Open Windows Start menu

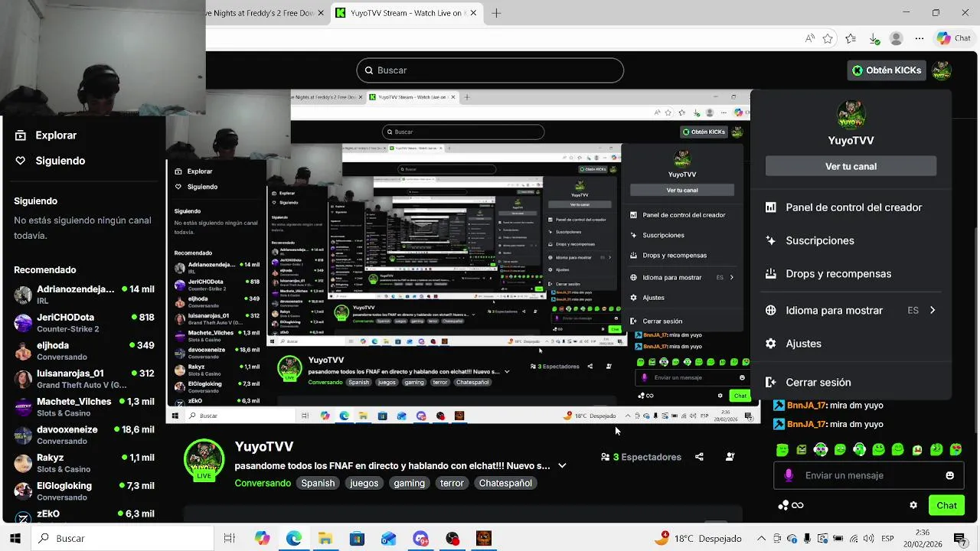[x=15, y=538]
